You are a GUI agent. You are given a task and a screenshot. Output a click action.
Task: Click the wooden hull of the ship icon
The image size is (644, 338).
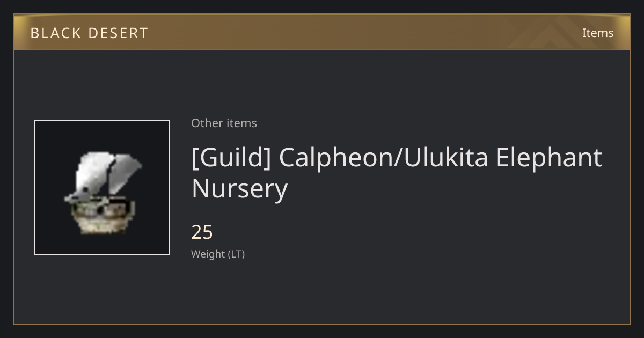point(102,217)
